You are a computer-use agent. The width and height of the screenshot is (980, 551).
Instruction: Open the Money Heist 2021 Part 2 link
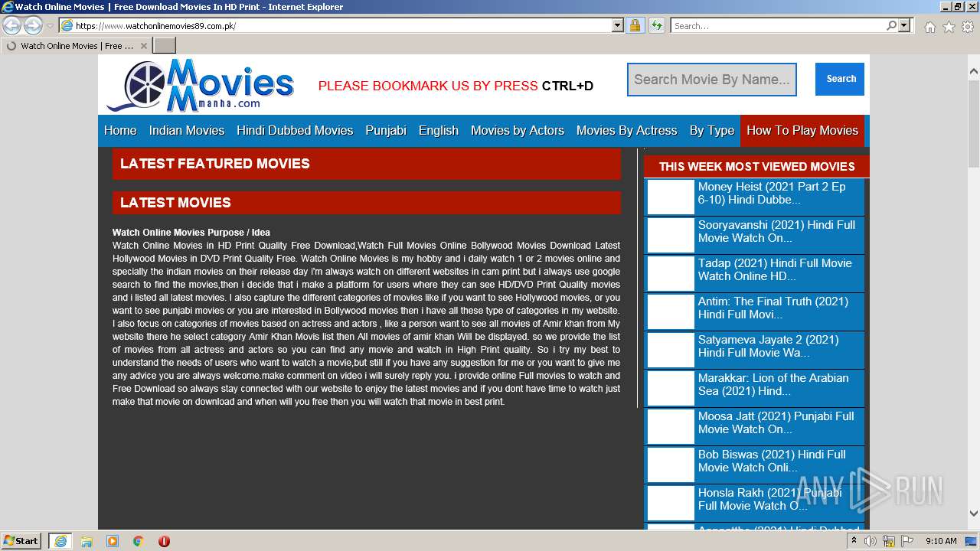click(772, 193)
